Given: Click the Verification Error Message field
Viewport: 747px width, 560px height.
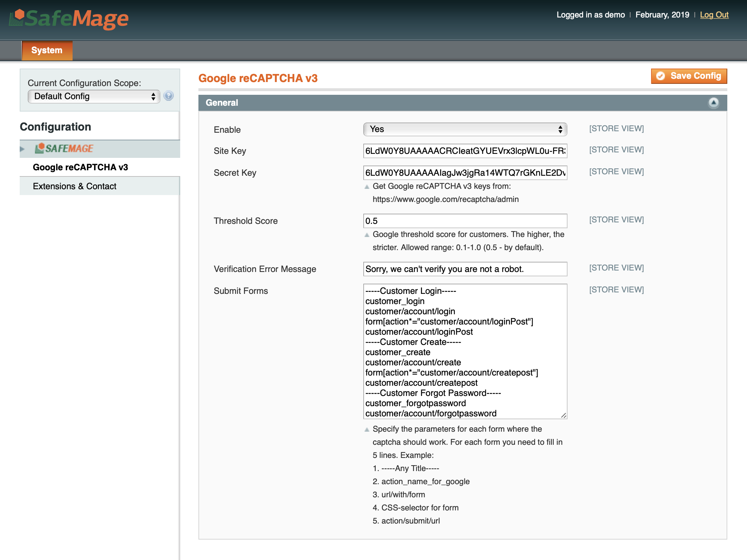Looking at the screenshot, I should [x=465, y=269].
